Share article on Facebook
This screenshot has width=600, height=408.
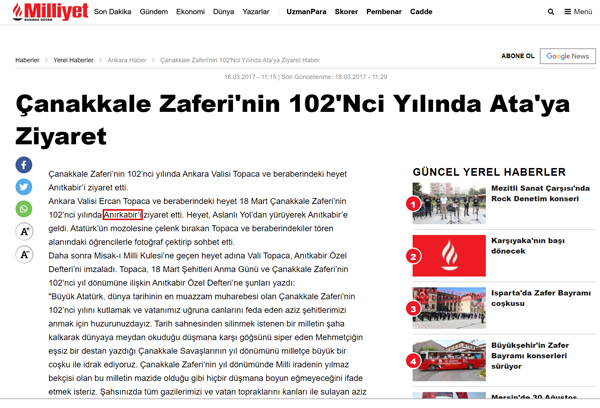click(x=24, y=164)
